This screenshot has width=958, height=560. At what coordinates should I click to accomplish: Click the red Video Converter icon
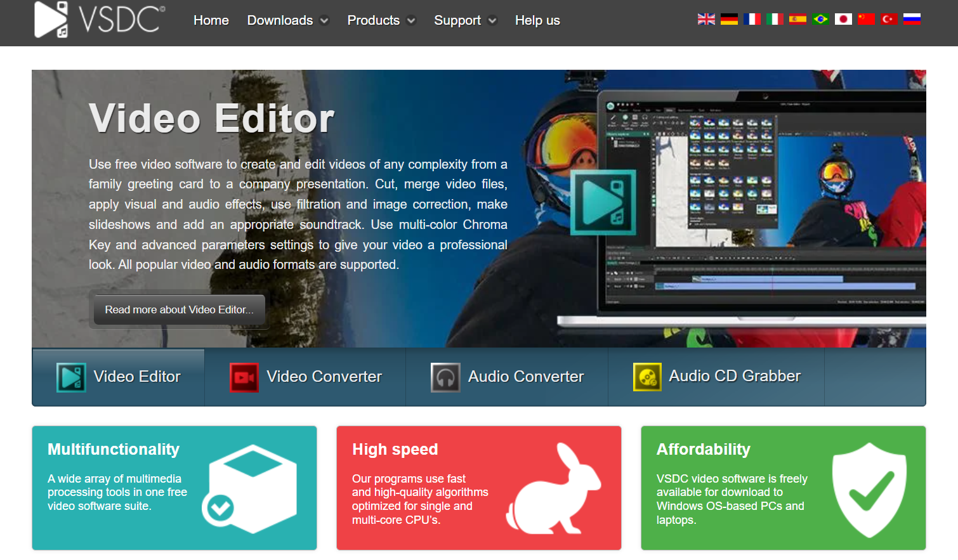click(x=244, y=377)
